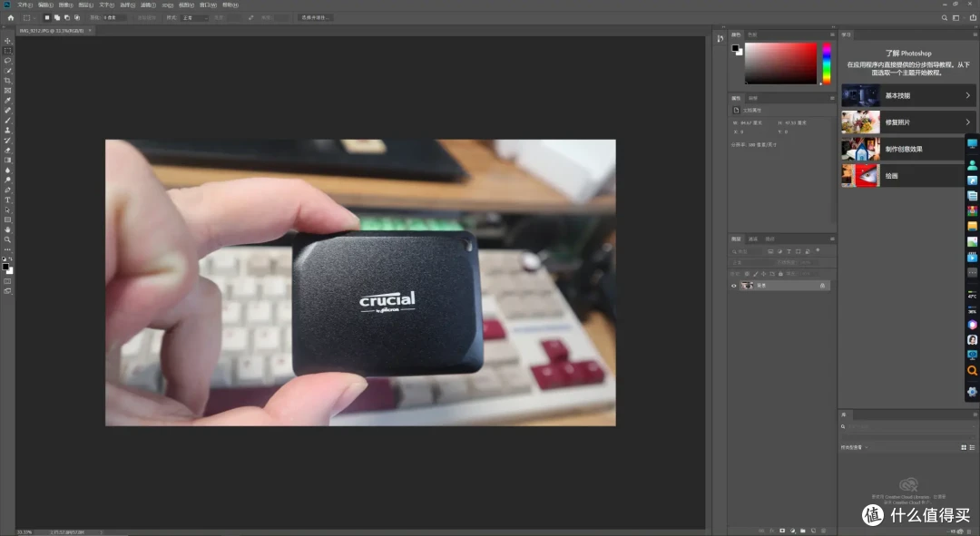The width and height of the screenshot is (980, 536).
Task: Select the Move tool
Action: [x=7, y=41]
